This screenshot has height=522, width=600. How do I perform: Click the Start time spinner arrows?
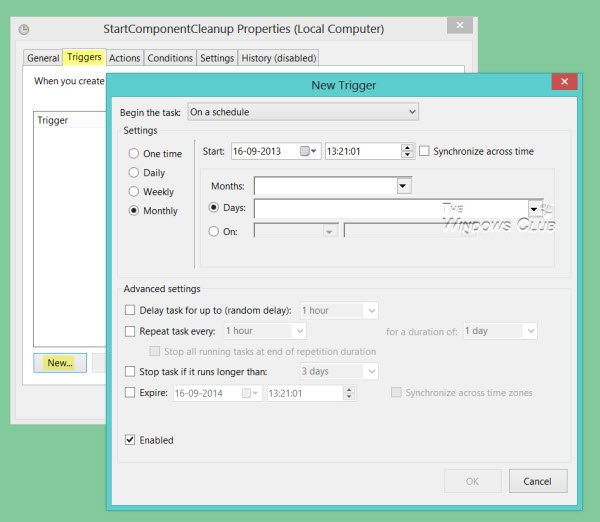coord(407,152)
